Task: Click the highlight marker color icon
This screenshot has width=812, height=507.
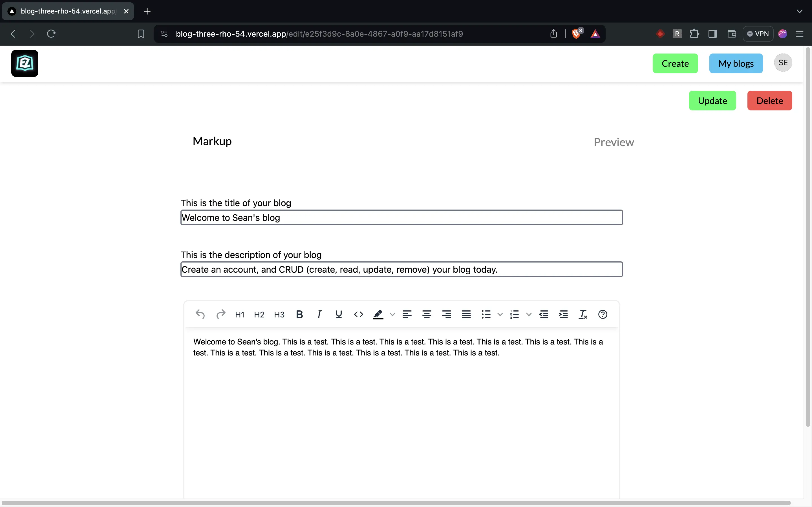Action: tap(378, 314)
